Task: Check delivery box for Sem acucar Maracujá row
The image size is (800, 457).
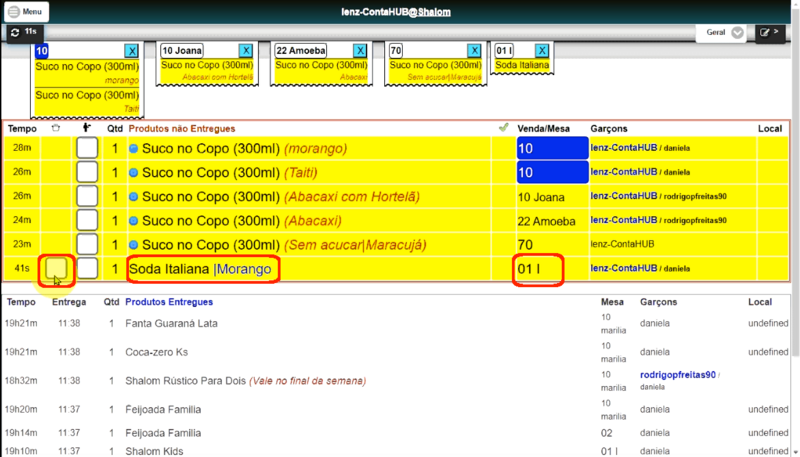Action: click(87, 244)
